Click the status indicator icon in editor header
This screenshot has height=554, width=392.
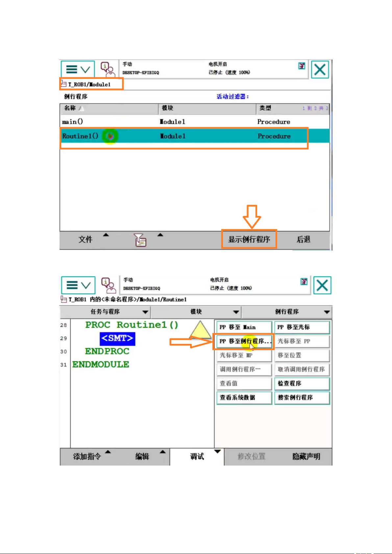point(304,282)
